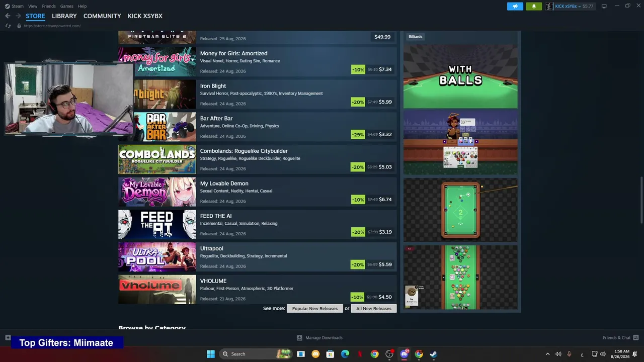The width and height of the screenshot is (644, 362).
Task: Open the VHOLUME game listing
Action: click(x=258, y=290)
